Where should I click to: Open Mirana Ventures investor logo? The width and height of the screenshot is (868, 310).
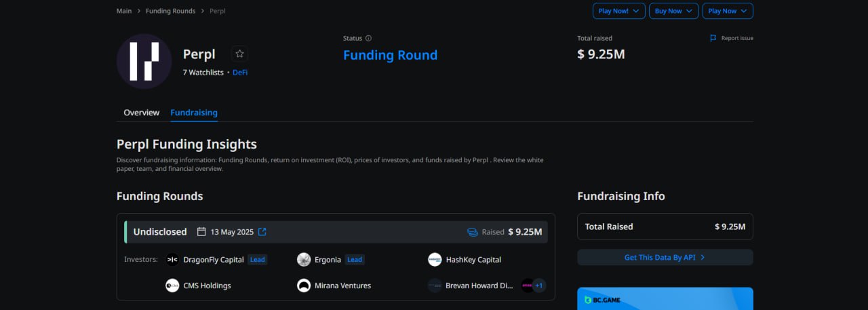[x=304, y=286]
